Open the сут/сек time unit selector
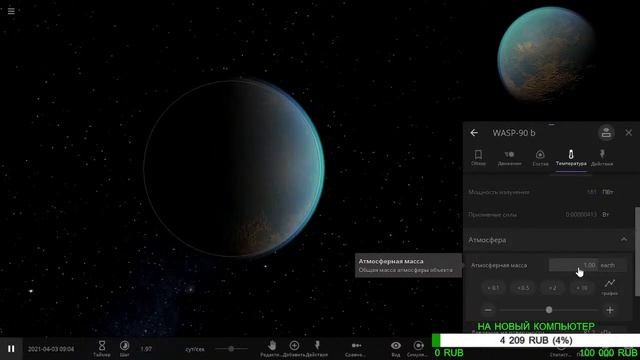 tap(195, 349)
